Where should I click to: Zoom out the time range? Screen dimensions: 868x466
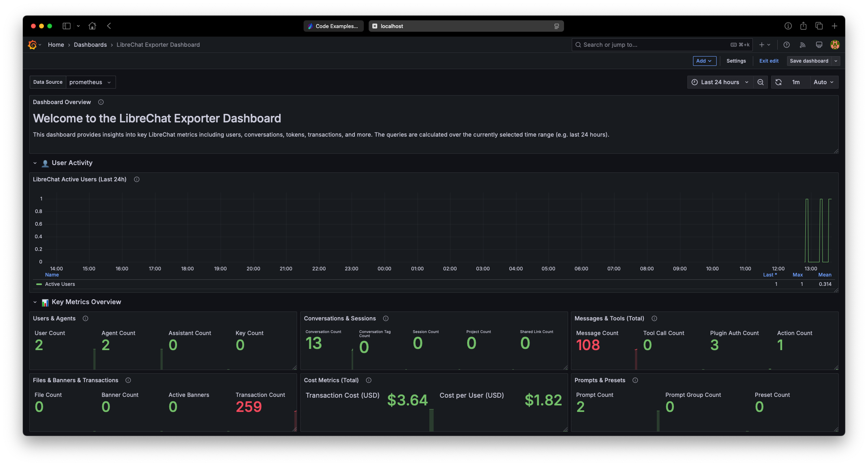(x=760, y=82)
